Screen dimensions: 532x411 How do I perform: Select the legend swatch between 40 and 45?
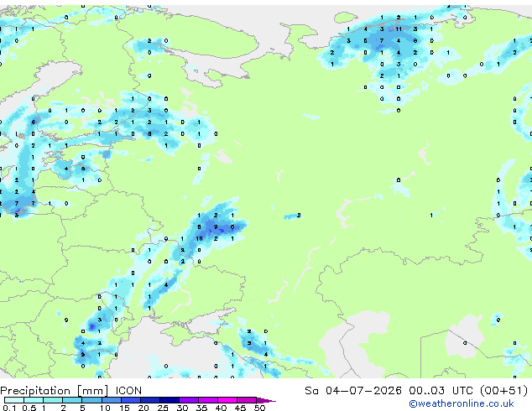(x=227, y=400)
